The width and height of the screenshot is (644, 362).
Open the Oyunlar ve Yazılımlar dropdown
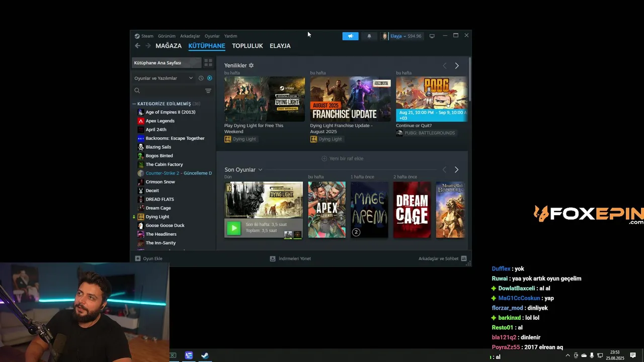(163, 78)
